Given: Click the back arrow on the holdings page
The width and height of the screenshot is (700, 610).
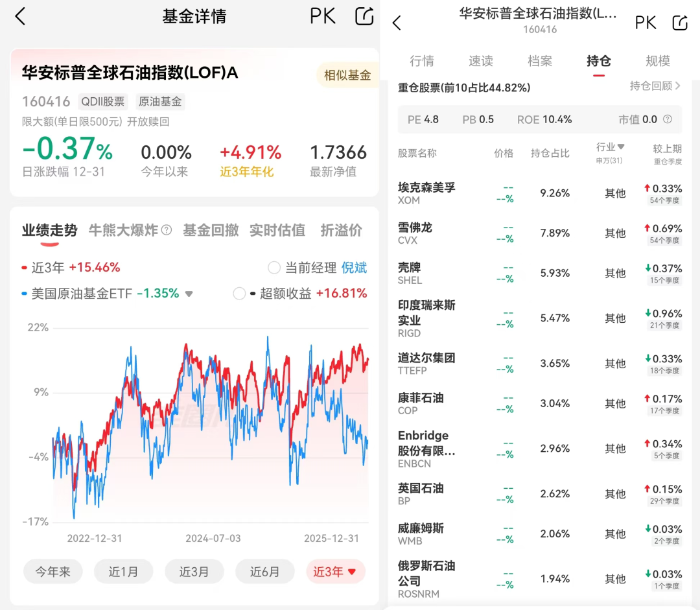Looking at the screenshot, I should (397, 22).
